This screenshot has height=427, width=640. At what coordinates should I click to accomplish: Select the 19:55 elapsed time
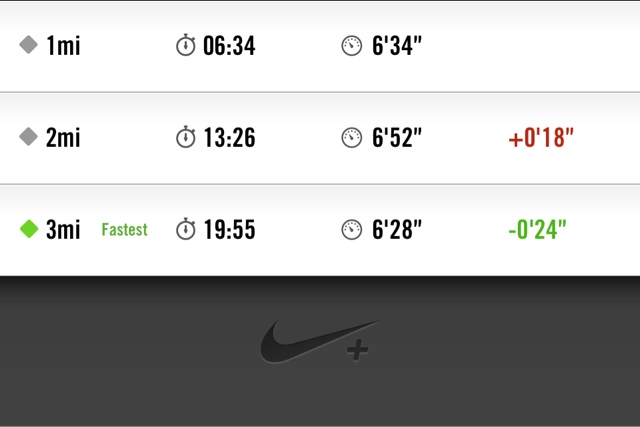point(229,229)
